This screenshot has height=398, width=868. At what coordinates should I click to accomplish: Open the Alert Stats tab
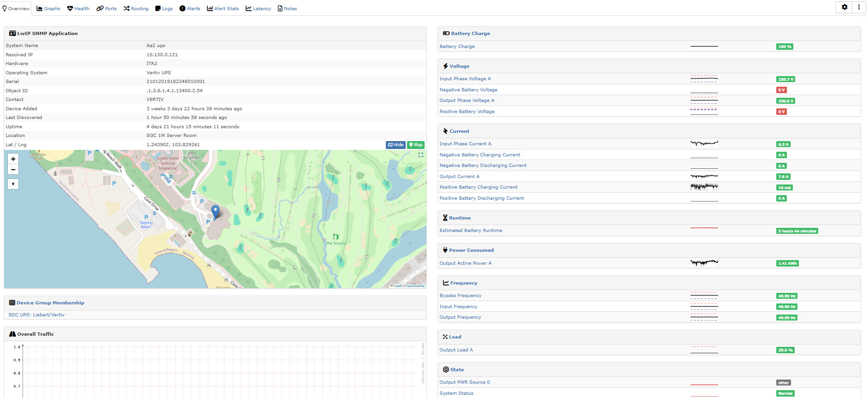223,8
